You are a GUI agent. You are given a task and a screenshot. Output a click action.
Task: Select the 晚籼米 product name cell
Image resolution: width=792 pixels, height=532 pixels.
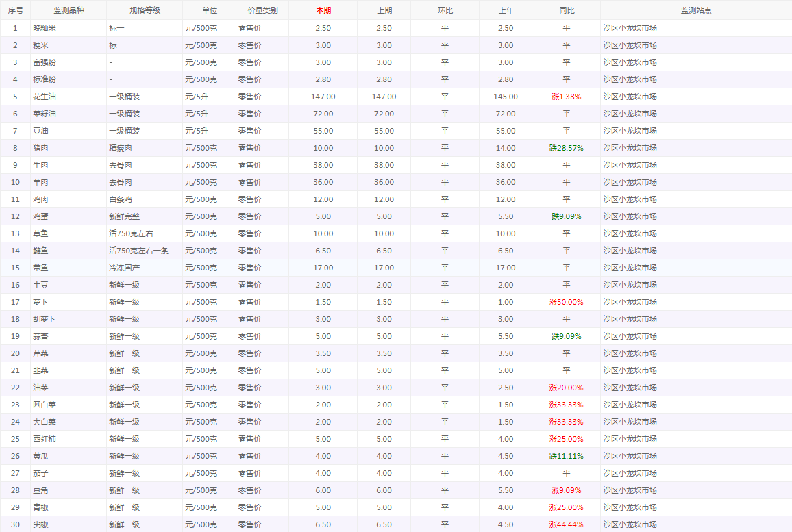(45, 28)
